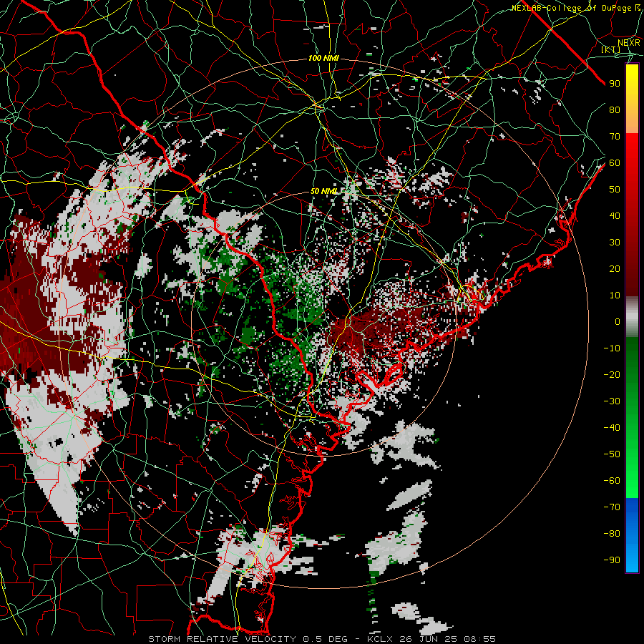Click the 50 NMI range ring label
This screenshot has width=644, height=644.
tap(323, 191)
